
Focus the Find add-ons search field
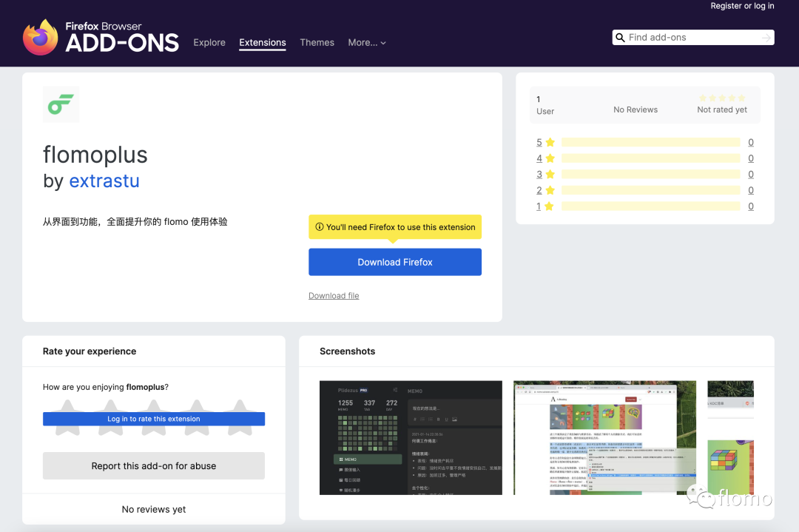tap(693, 38)
